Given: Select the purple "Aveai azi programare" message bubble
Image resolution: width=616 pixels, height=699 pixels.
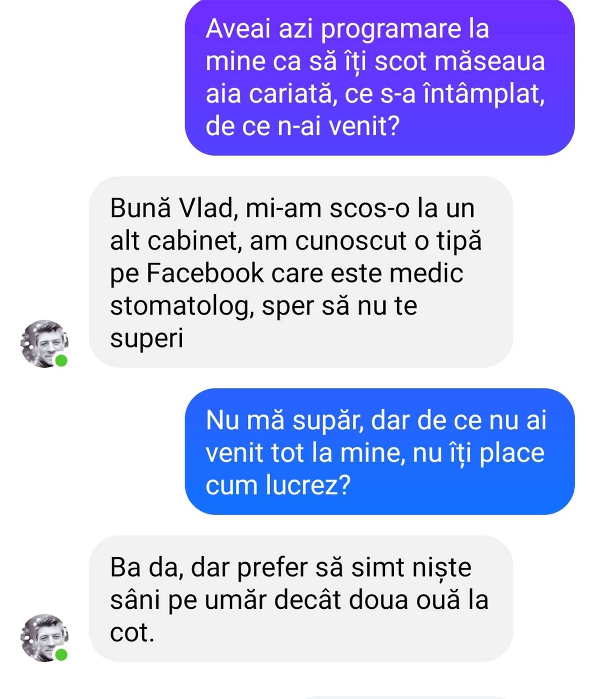Looking at the screenshot, I should [380, 77].
